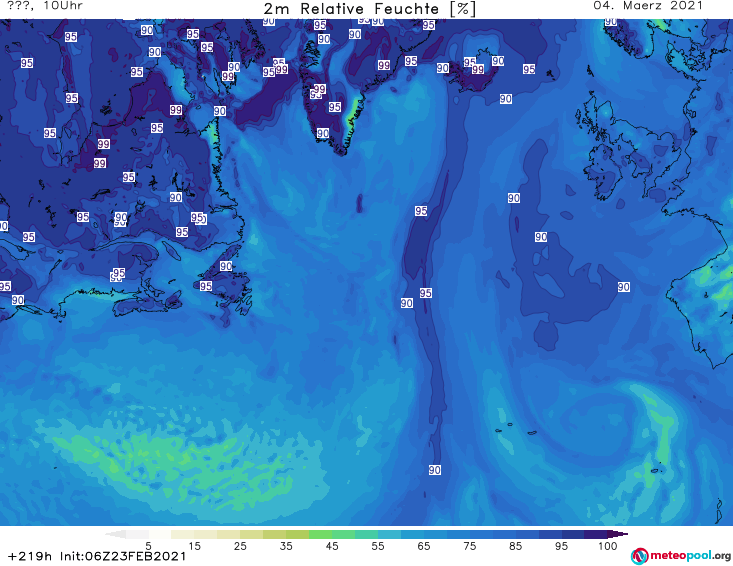Click colorbar tick label '25'
This screenshot has height=566, width=733.
[240, 546]
